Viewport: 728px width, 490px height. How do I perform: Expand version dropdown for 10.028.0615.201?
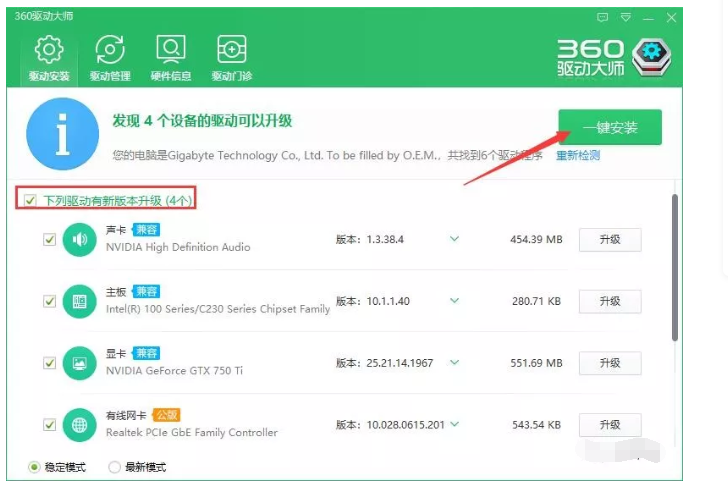click(455, 424)
